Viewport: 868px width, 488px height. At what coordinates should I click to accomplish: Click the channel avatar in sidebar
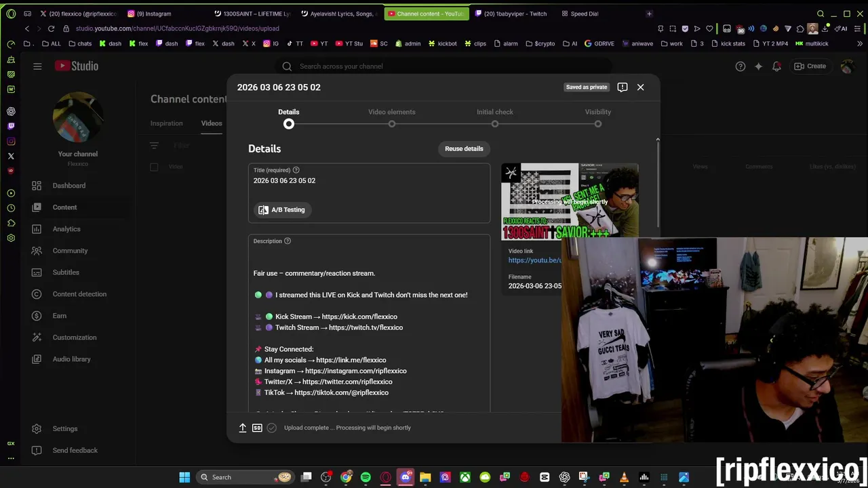[78, 117]
